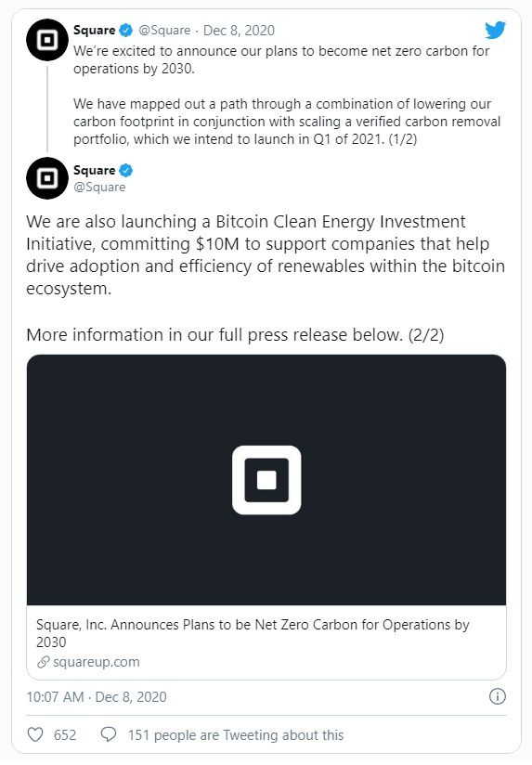Open Square avatar on first tweet
532x765 pixels.
tap(47, 40)
